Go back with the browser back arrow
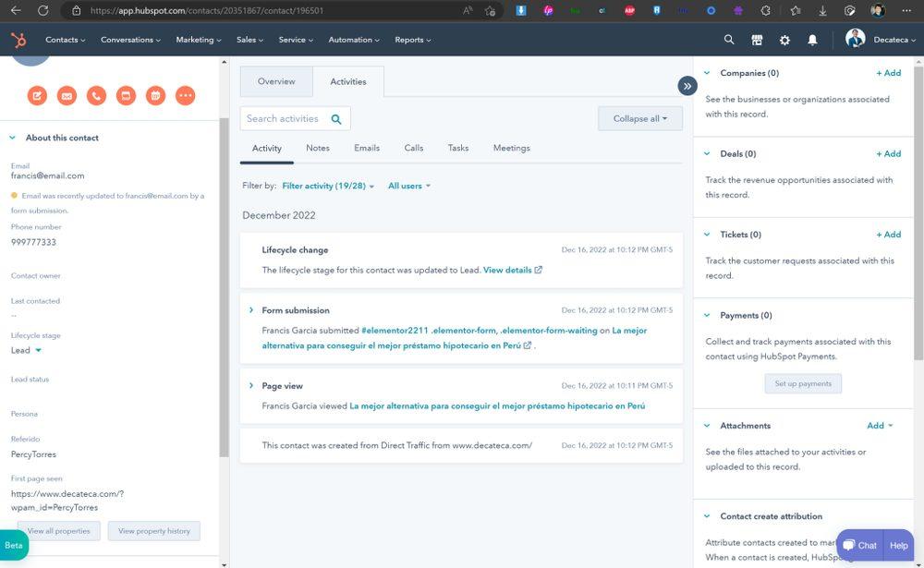Image resolution: width=924 pixels, height=568 pixels. tap(16, 10)
